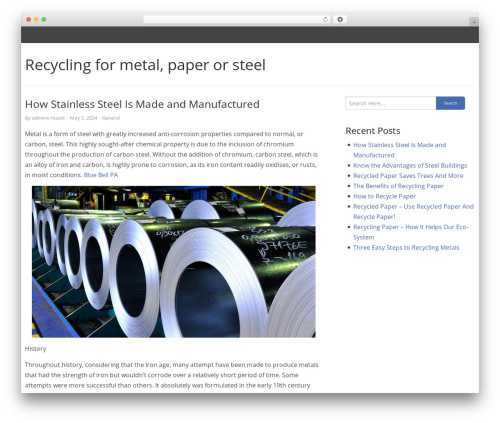Click author link admine ricasst
500x423 pixels.
(x=48, y=118)
